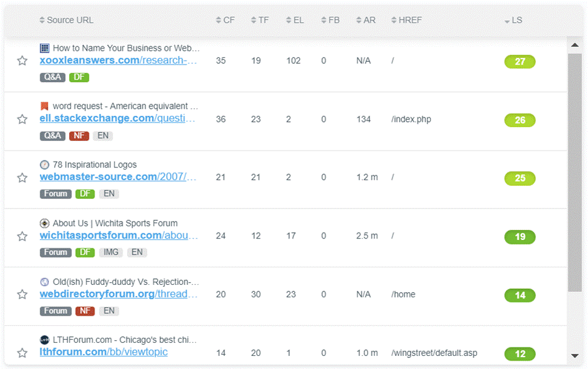This screenshot has height=369, width=588.
Task: Sort the table by Source URL
Action: coord(66,20)
